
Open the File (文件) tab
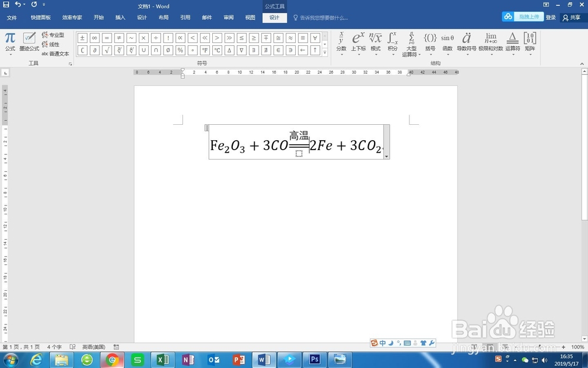(x=12, y=18)
